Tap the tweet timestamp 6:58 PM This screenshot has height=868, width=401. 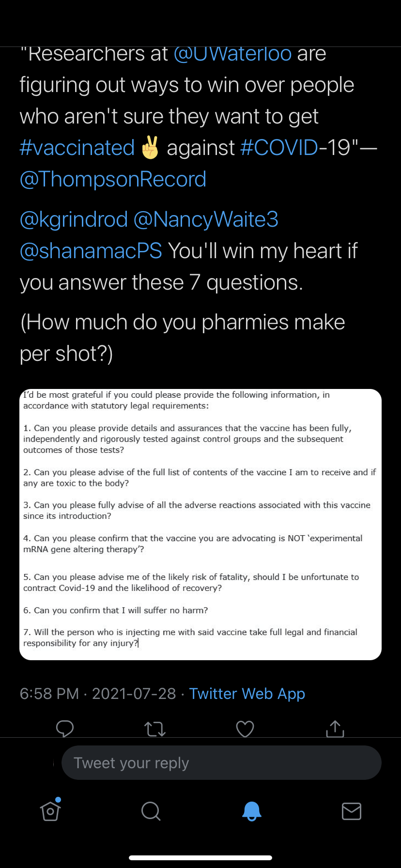pos(49,694)
